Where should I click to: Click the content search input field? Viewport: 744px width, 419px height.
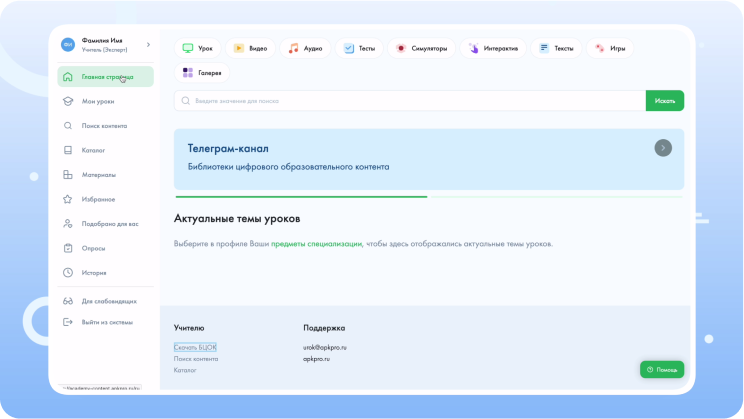410,101
